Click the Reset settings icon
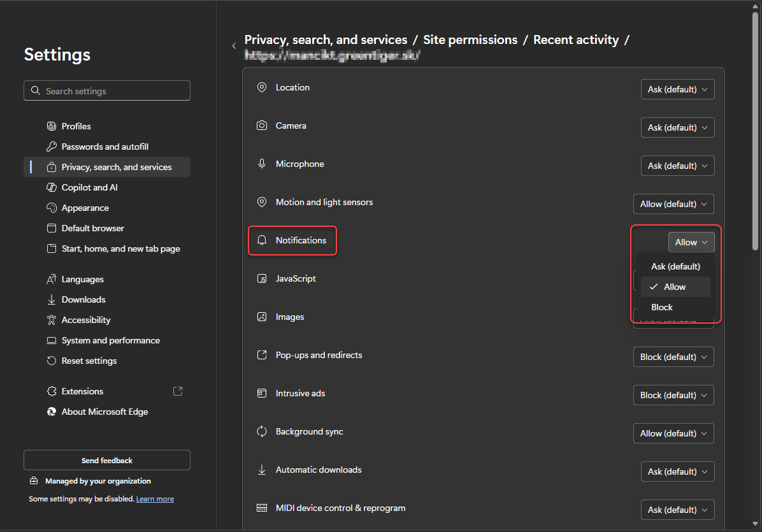This screenshot has width=762, height=532. (x=52, y=361)
